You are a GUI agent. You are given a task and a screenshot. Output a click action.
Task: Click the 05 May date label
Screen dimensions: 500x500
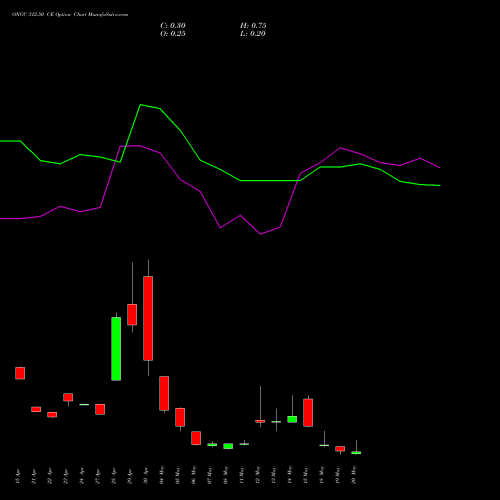(x=178, y=475)
